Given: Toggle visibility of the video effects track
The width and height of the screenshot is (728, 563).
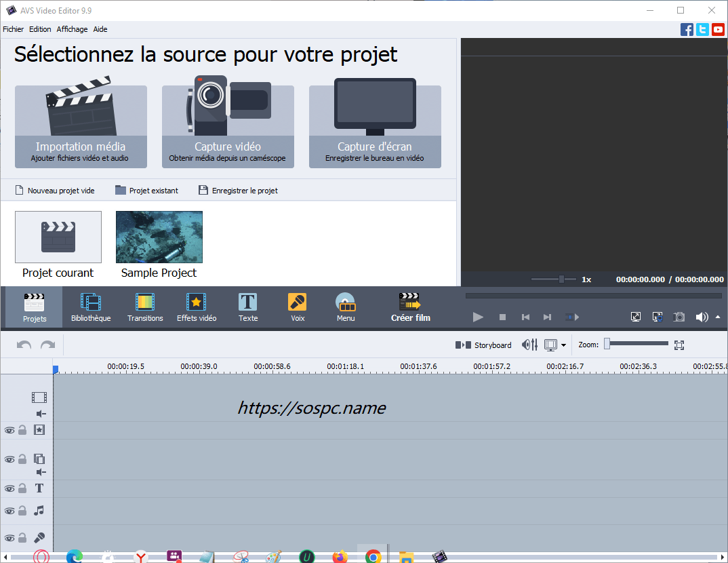Looking at the screenshot, I should click(9, 430).
